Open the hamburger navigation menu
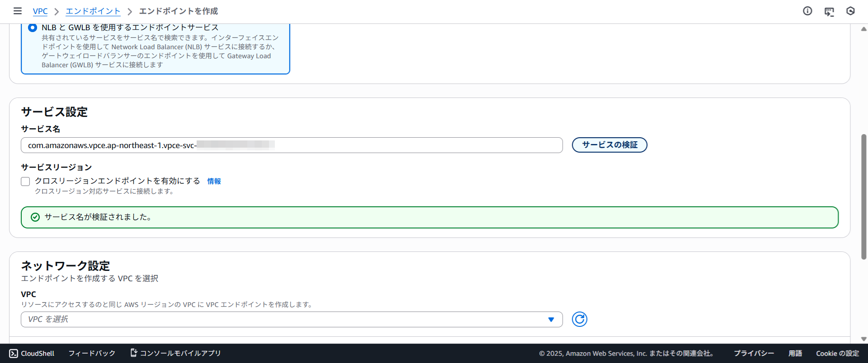The height and width of the screenshot is (363, 868). pyautogui.click(x=18, y=11)
